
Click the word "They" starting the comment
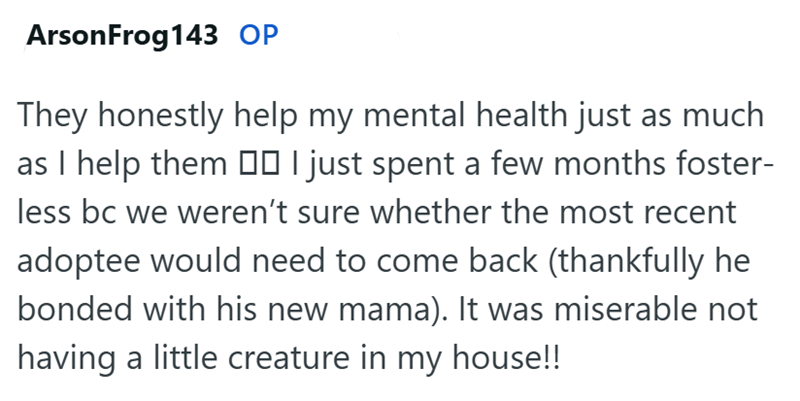(47, 118)
